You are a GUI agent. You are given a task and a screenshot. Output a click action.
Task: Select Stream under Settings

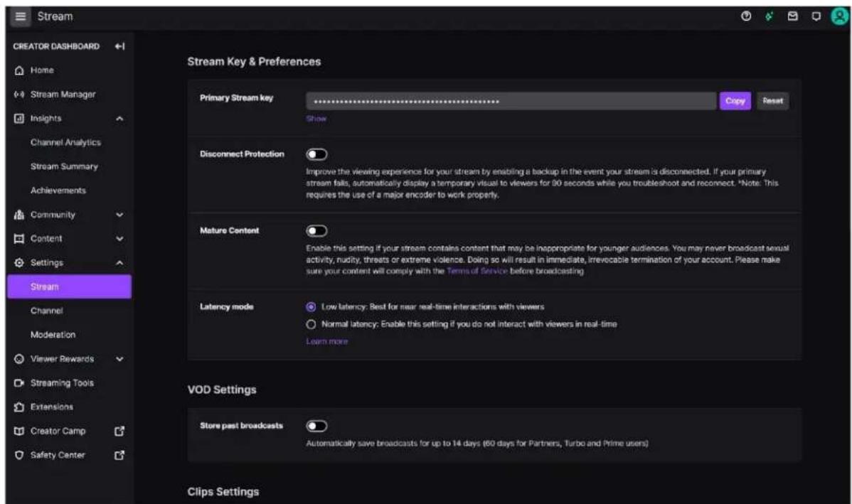(x=69, y=286)
